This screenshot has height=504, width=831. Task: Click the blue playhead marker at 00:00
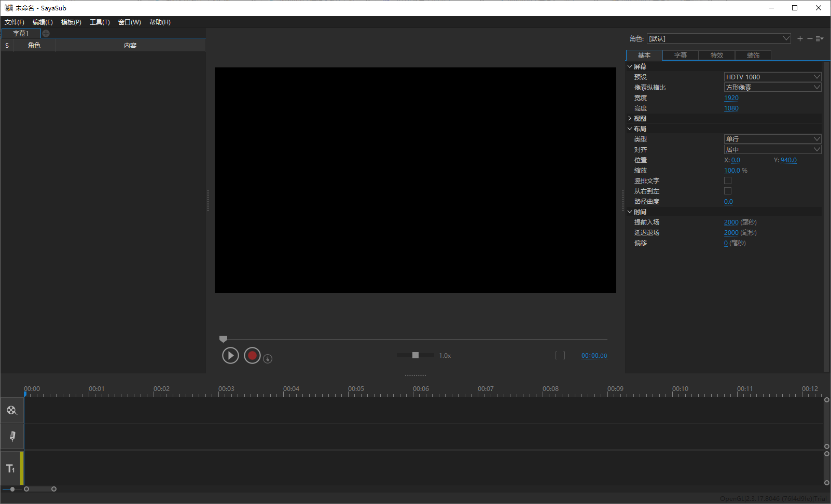tap(24, 395)
